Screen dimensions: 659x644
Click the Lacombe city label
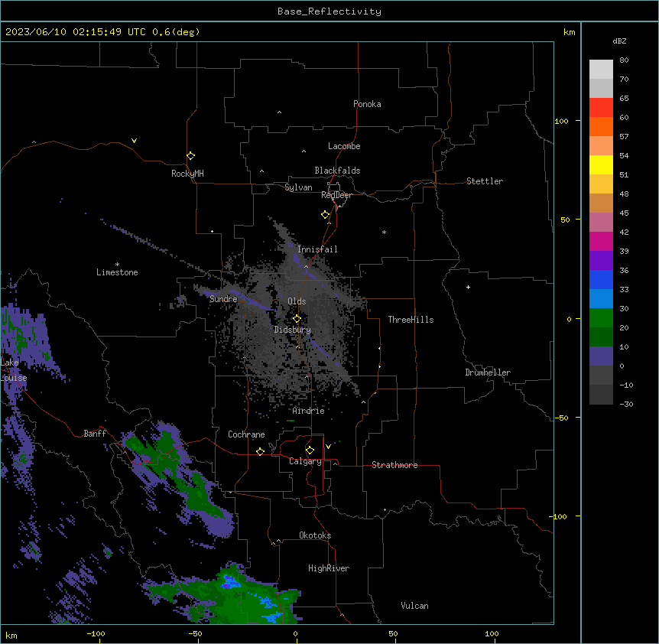coord(344,146)
